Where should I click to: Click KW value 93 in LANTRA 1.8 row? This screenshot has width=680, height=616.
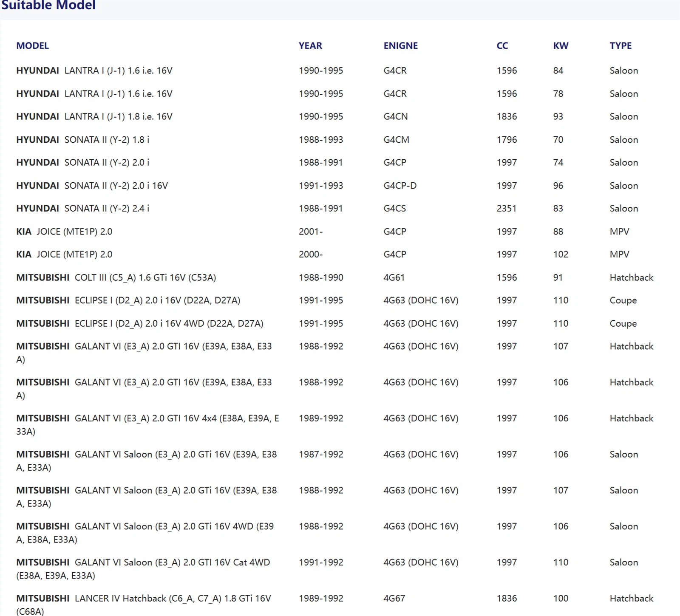558,116
